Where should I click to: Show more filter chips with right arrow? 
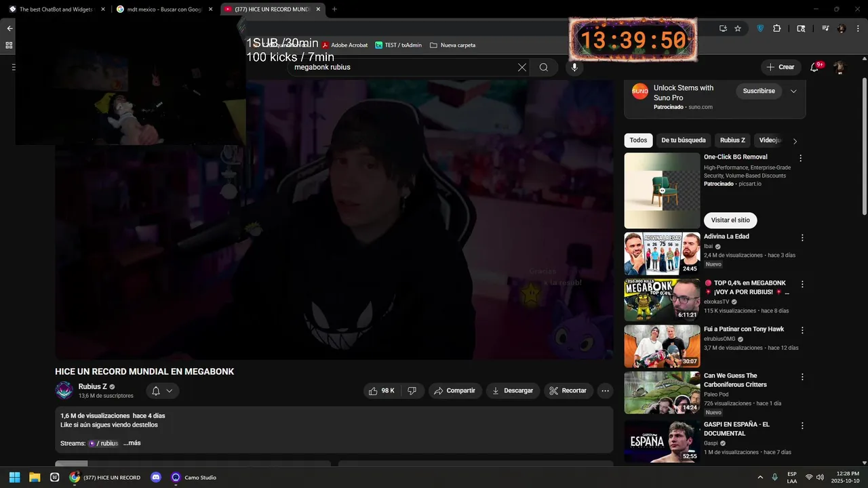(795, 141)
